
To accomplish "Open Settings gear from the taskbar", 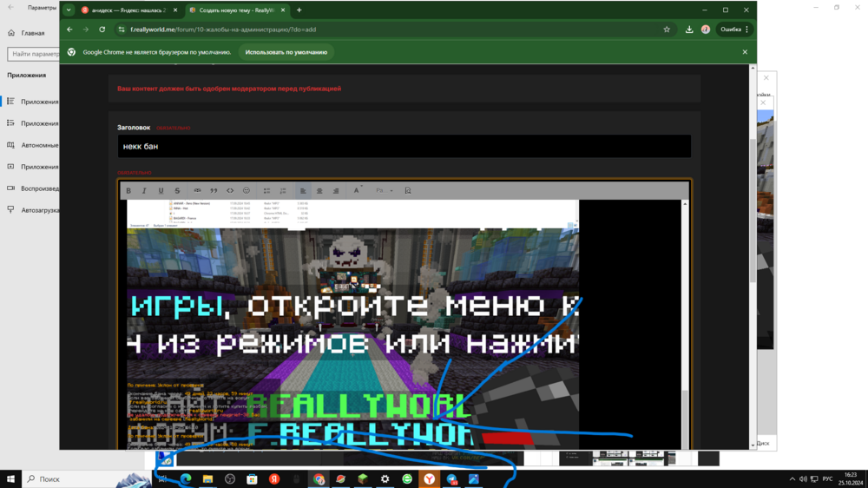I will coord(385,479).
